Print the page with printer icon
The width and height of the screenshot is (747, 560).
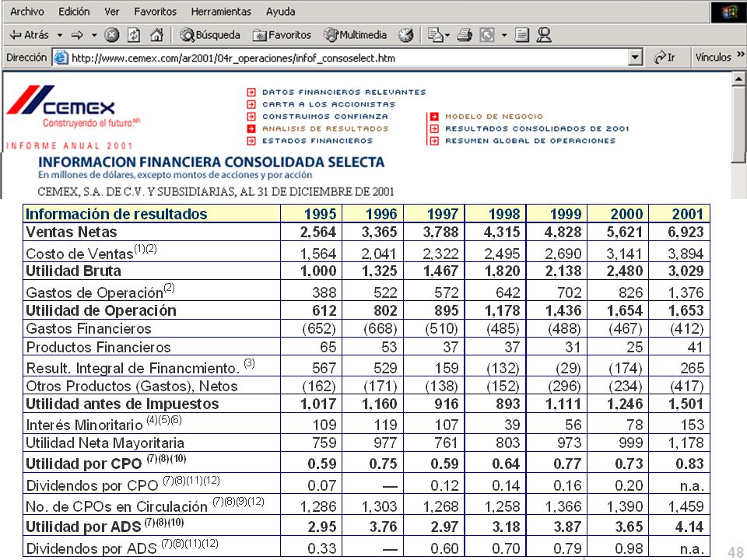pos(464,35)
